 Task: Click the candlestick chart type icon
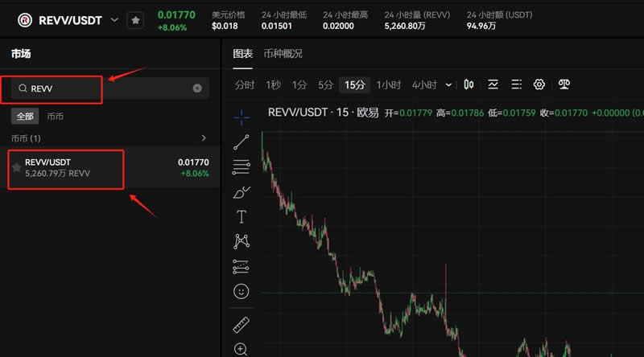[469, 84]
